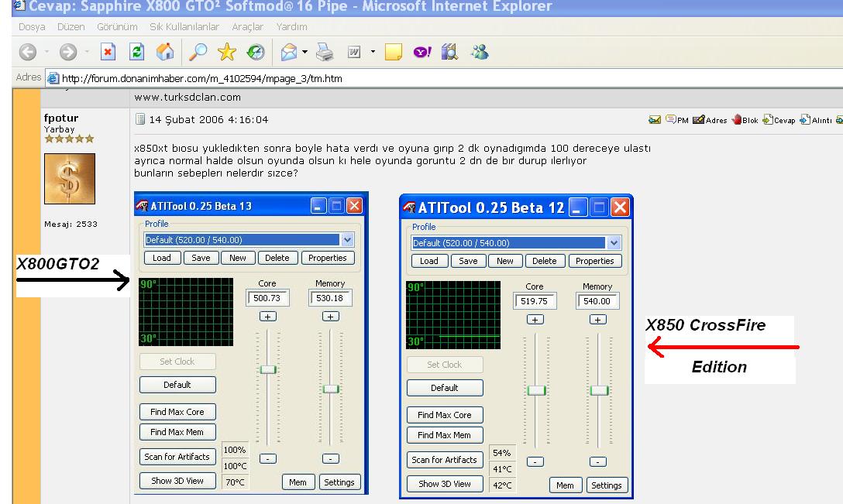Viewport: 843px width, 504px height.
Task: Open the Profile dropdown in Beta 12 window
Action: click(614, 243)
